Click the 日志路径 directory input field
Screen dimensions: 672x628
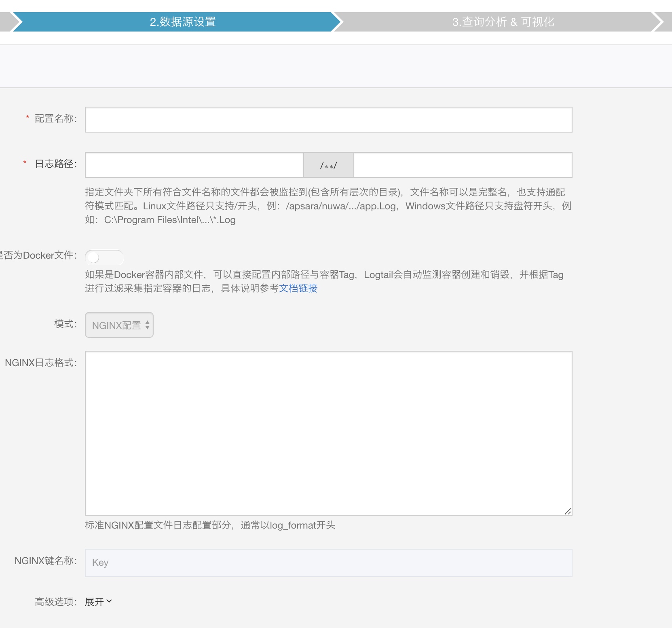pyautogui.click(x=194, y=165)
